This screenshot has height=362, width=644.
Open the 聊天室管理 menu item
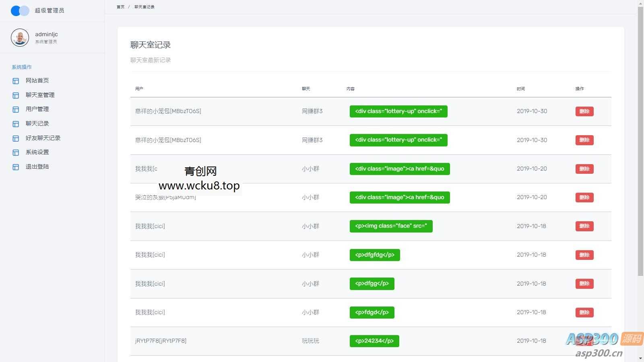tap(40, 95)
